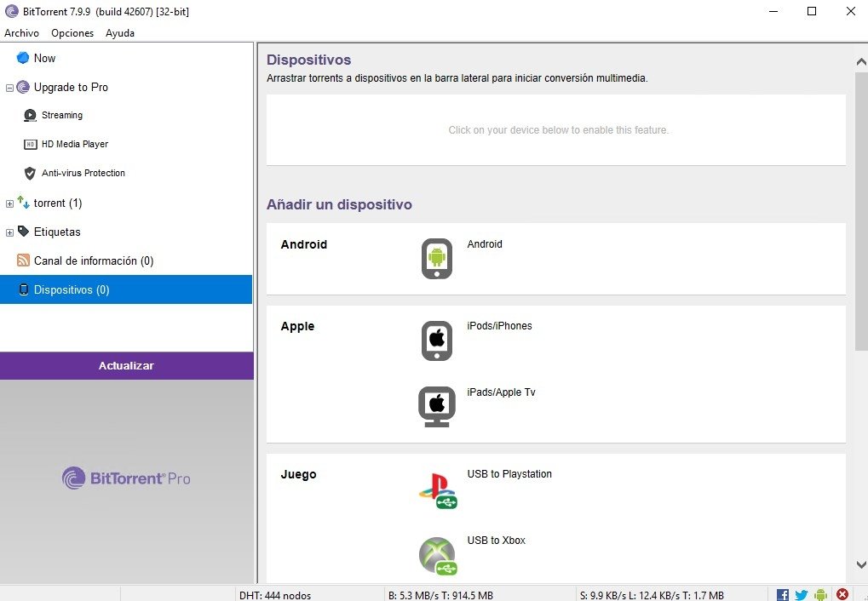Click the Android device label
The height and width of the screenshot is (601, 868).
(x=485, y=244)
